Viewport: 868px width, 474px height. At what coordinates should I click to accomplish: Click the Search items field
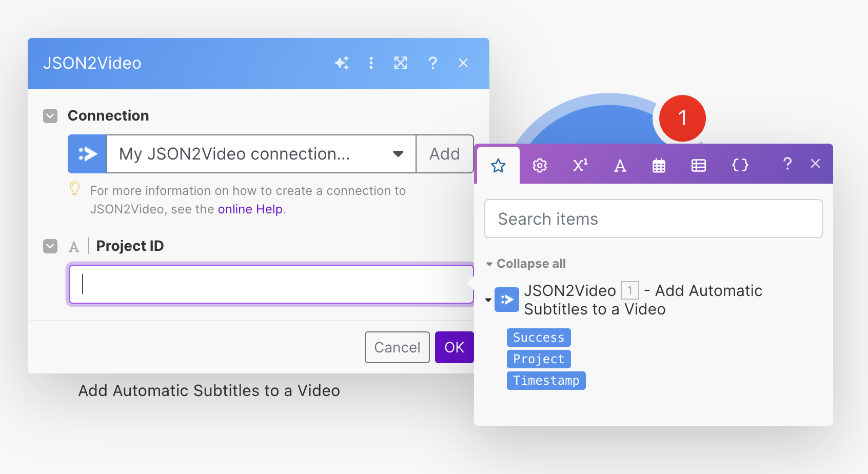click(654, 219)
